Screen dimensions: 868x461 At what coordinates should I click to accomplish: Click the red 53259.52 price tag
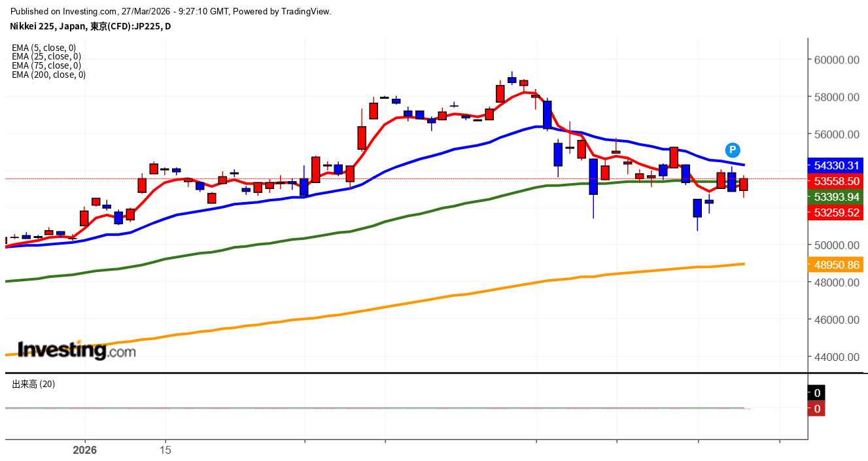[835, 213]
